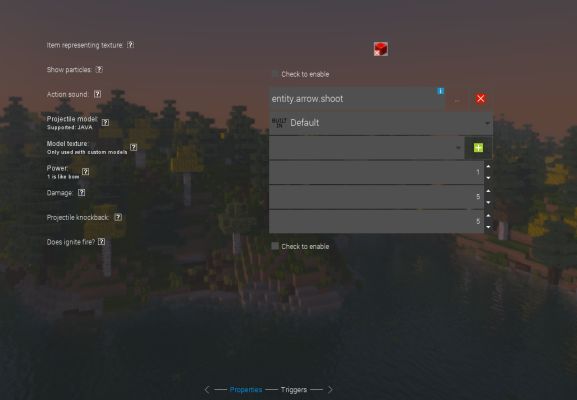Click blue info icon on action sound field
The image size is (577, 400).
click(440, 91)
